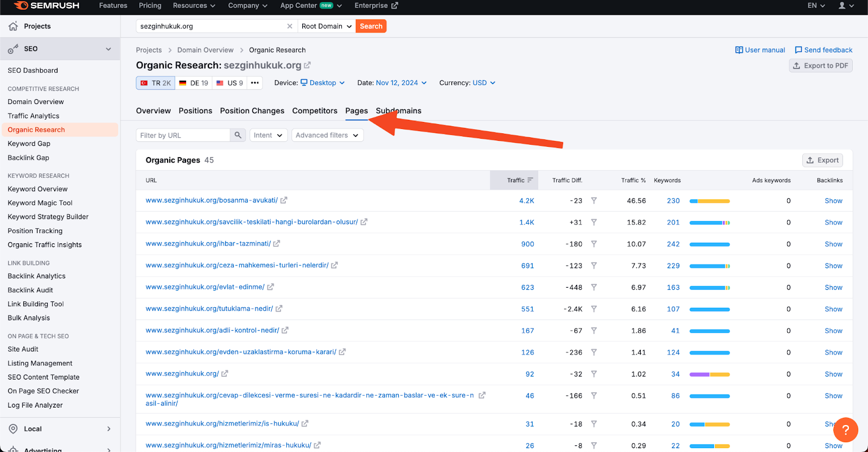
Task: Click the Local location pin icon
Action: coord(13,429)
